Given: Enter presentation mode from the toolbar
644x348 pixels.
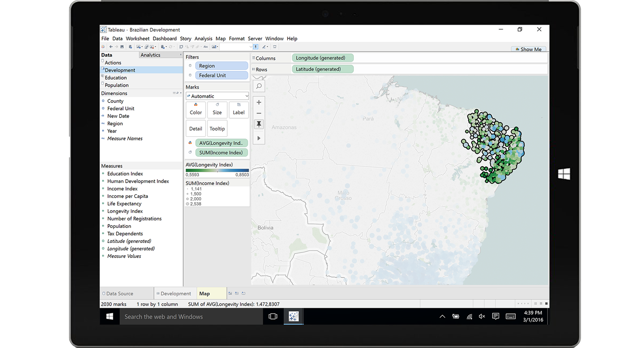Looking at the screenshot, I should [275, 47].
